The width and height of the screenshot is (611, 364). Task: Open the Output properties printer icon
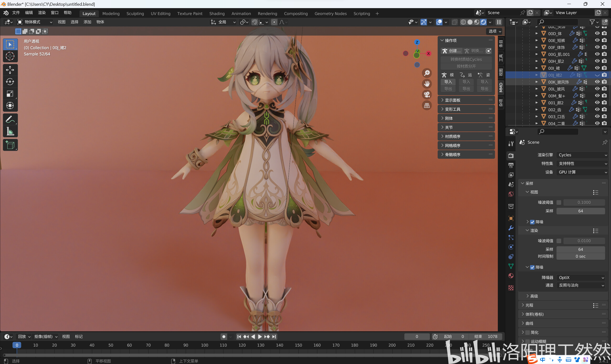(511, 165)
